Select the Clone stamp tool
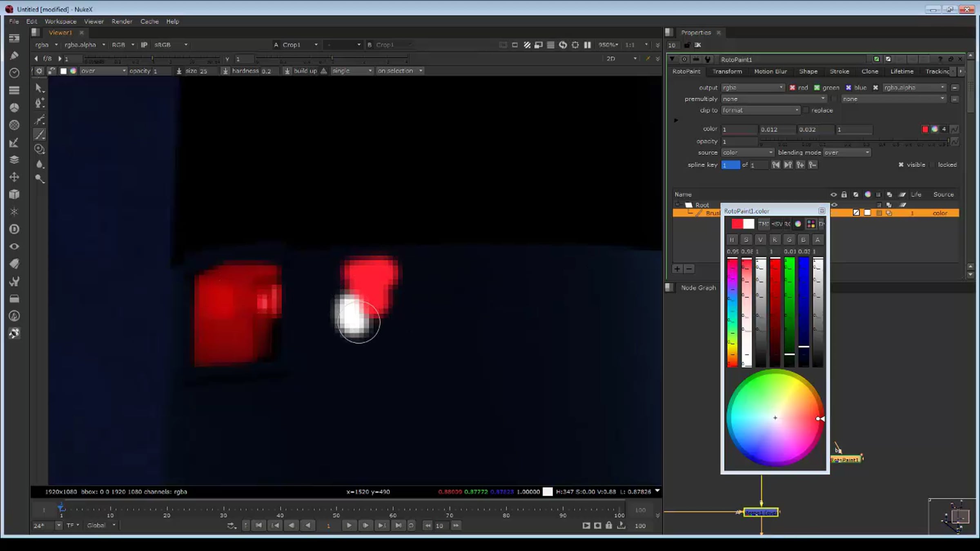980x551 pixels. click(x=40, y=149)
